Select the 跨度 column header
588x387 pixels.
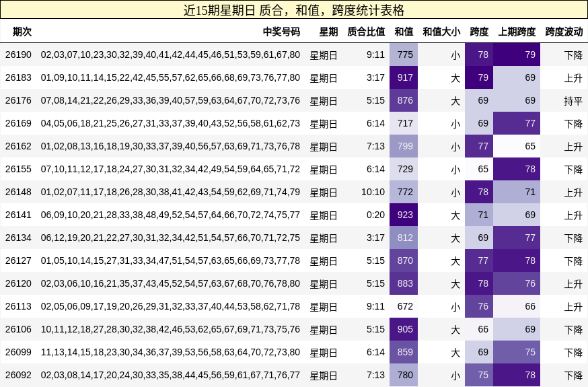pos(479,32)
